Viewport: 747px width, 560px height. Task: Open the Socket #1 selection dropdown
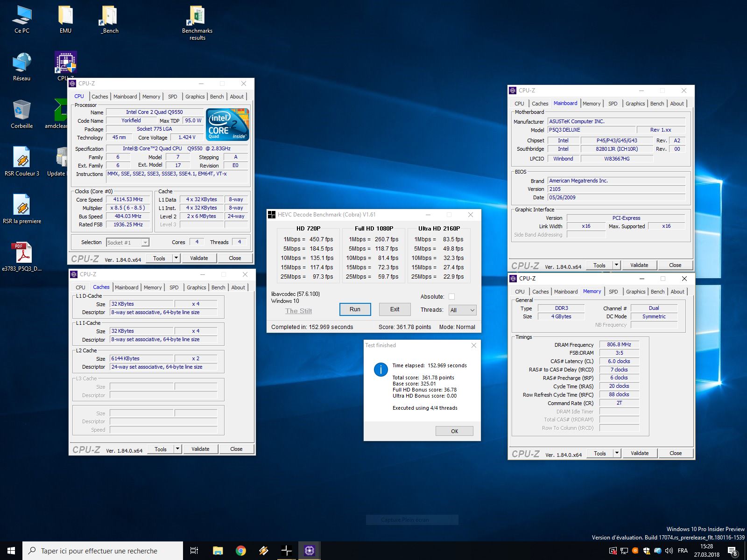[x=127, y=242]
